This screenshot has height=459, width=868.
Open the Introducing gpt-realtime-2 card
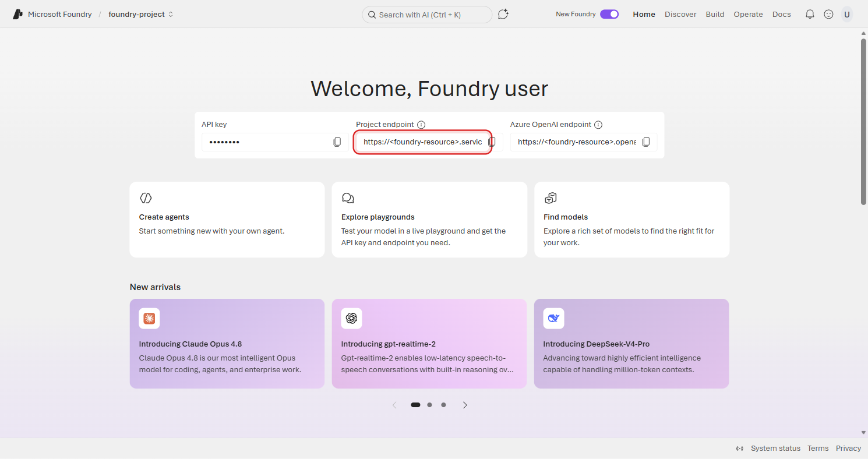pyautogui.click(x=429, y=344)
